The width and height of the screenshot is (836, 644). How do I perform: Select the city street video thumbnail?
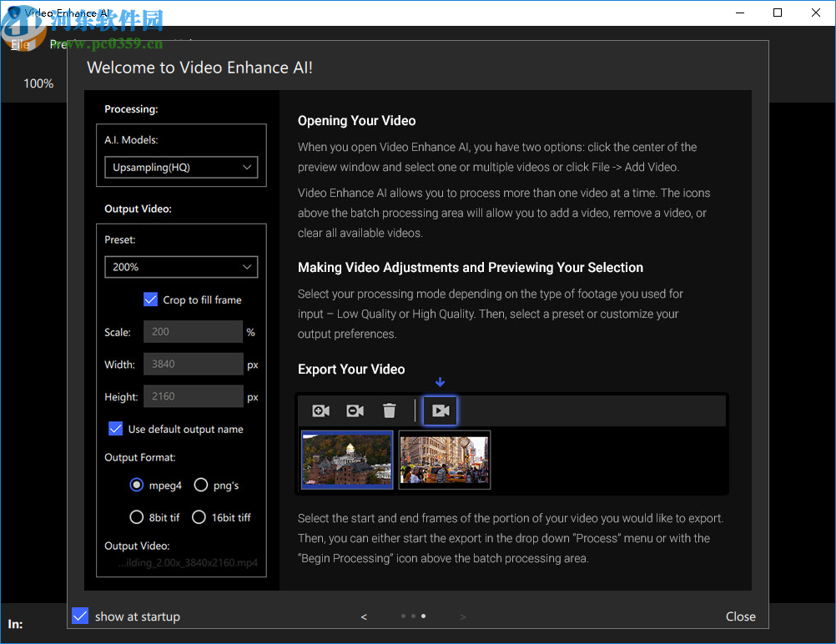click(x=444, y=460)
